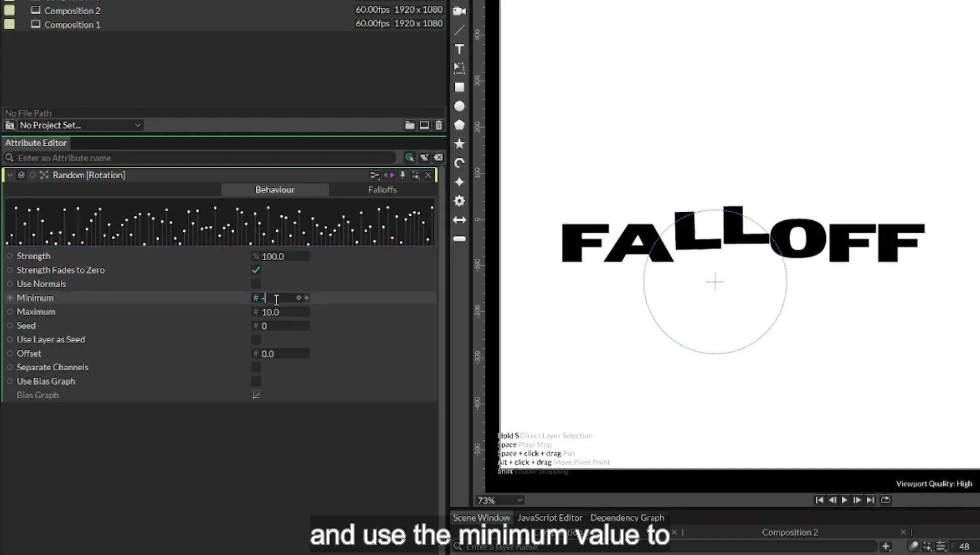Click the clear filter icon in Attribute Editor
This screenshot has height=555, width=980.
[x=438, y=158]
